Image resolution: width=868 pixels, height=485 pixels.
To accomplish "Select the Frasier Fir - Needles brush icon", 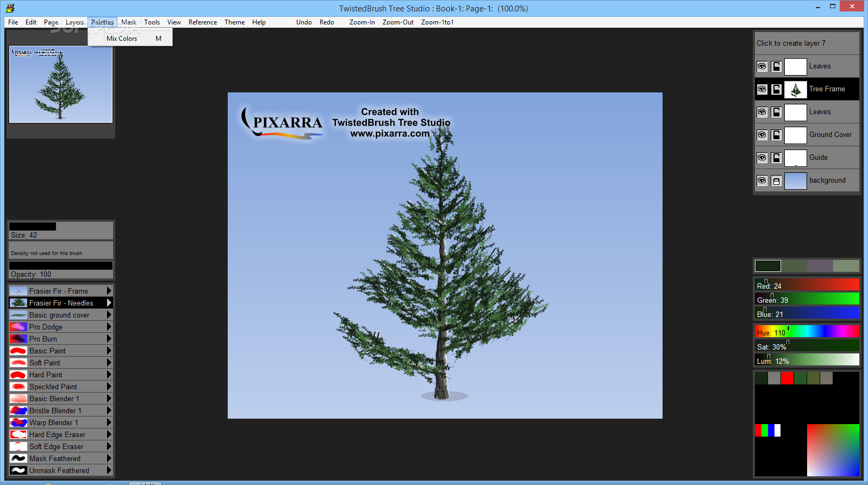I will coord(18,303).
